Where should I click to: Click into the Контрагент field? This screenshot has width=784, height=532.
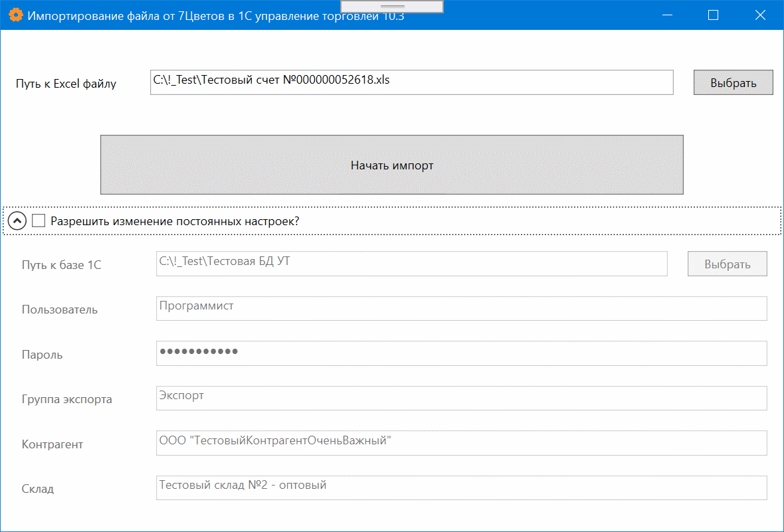[461, 443]
